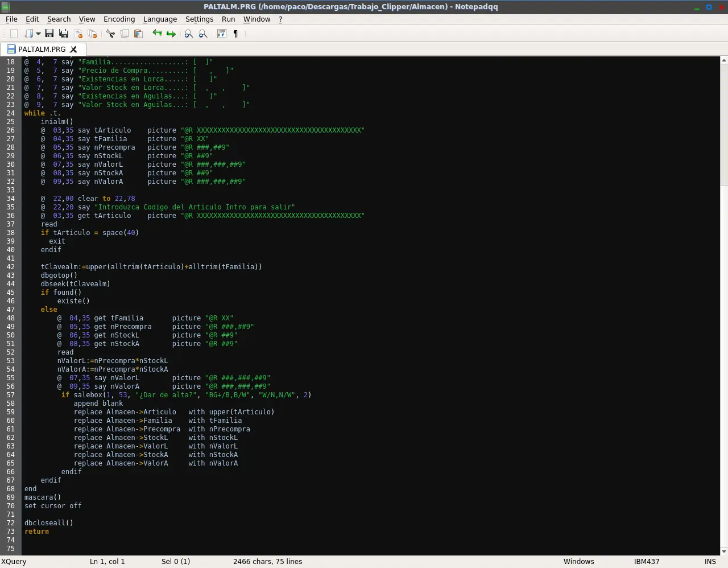Open the Language menu
The width and height of the screenshot is (728, 568).
click(x=160, y=19)
